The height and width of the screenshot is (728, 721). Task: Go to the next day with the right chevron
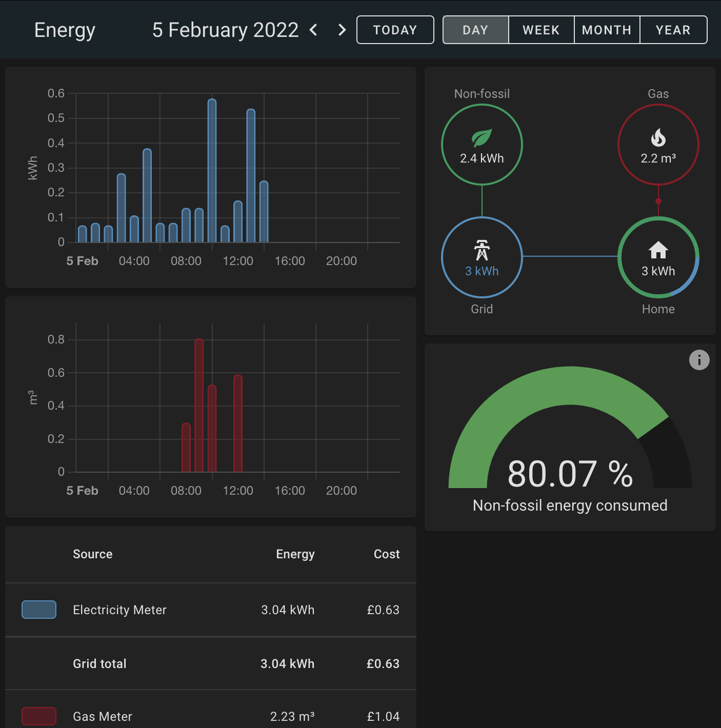click(x=342, y=30)
